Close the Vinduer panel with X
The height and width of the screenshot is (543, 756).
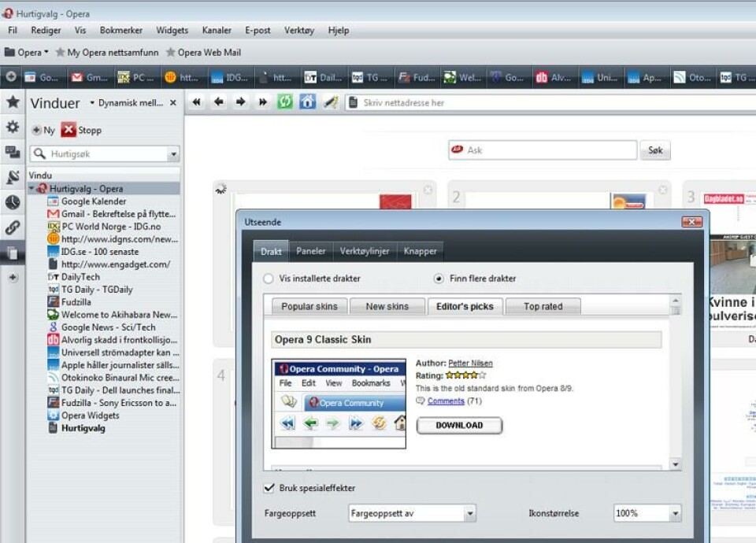pyautogui.click(x=173, y=102)
